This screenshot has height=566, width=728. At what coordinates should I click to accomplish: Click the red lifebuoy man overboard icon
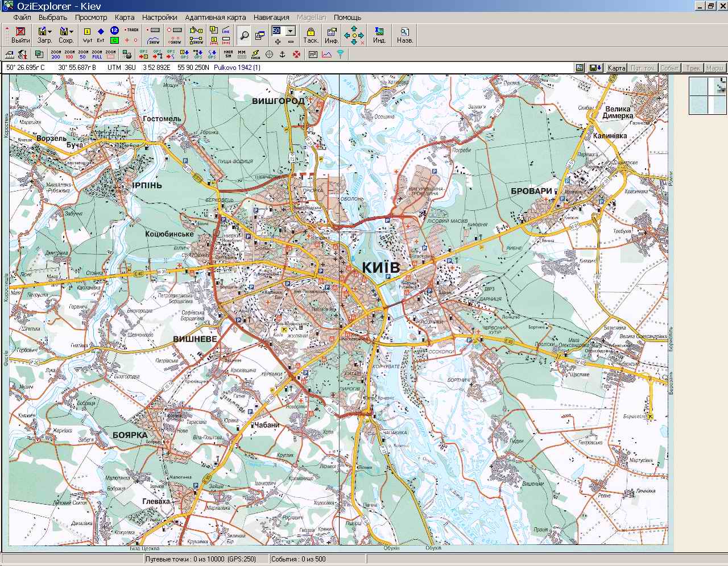[296, 55]
